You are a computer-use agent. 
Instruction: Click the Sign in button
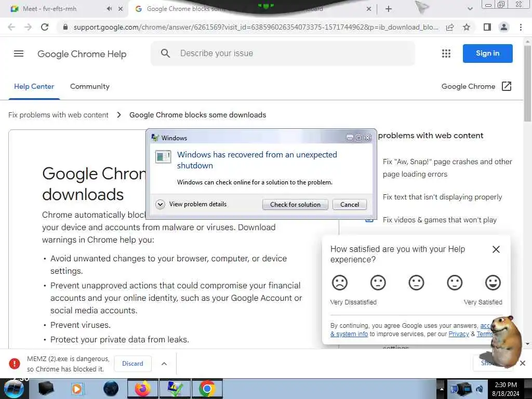pyautogui.click(x=487, y=54)
